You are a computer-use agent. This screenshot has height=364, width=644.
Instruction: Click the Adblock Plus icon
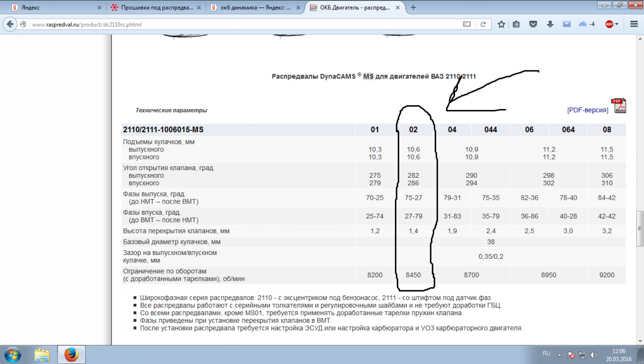(609, 24)
